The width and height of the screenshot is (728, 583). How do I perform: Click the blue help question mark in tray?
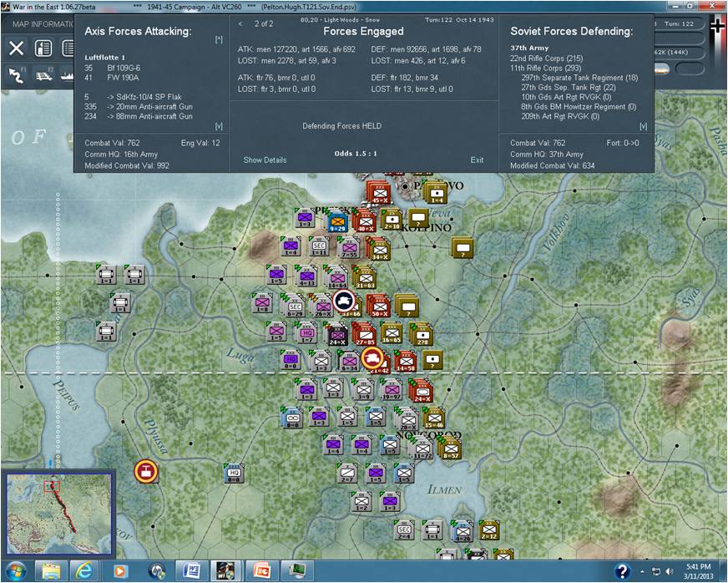coord(622,571)
